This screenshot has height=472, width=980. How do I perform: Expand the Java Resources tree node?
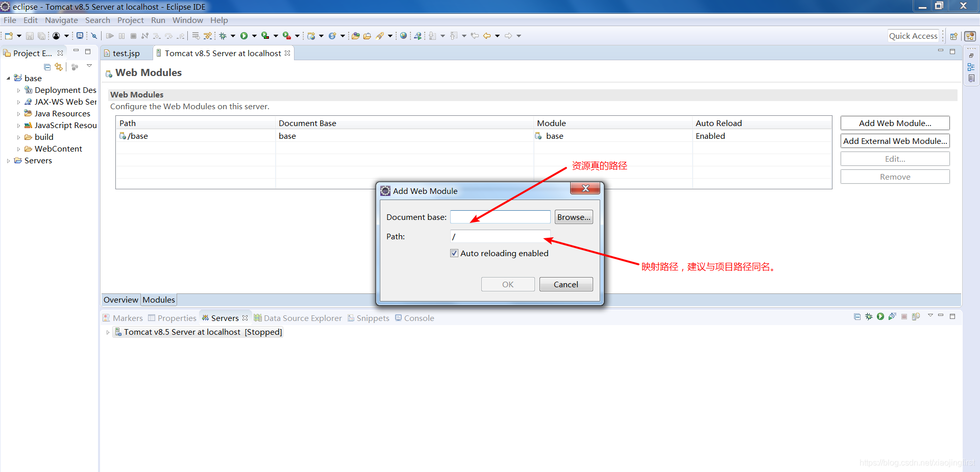[19, 114]
